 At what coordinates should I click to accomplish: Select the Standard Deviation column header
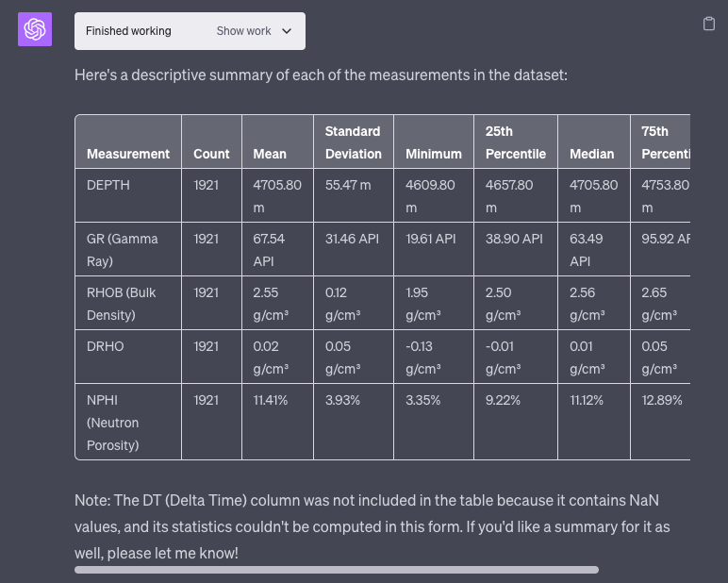[x=353, y=142]
